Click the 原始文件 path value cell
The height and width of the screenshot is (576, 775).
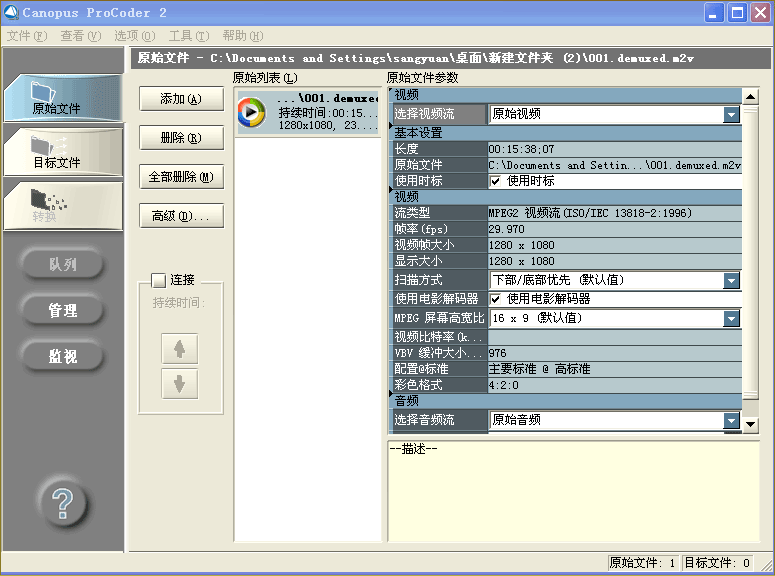(614, 165)
